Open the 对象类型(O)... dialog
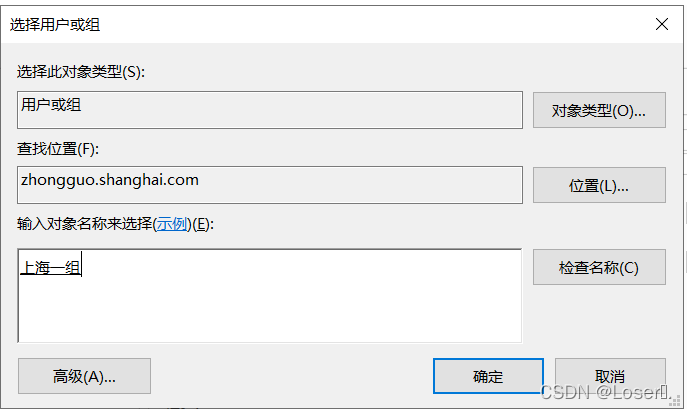Image resolution: width=687 pixels, height=409 pixels. pyautogui.click(x=599, y=110)
